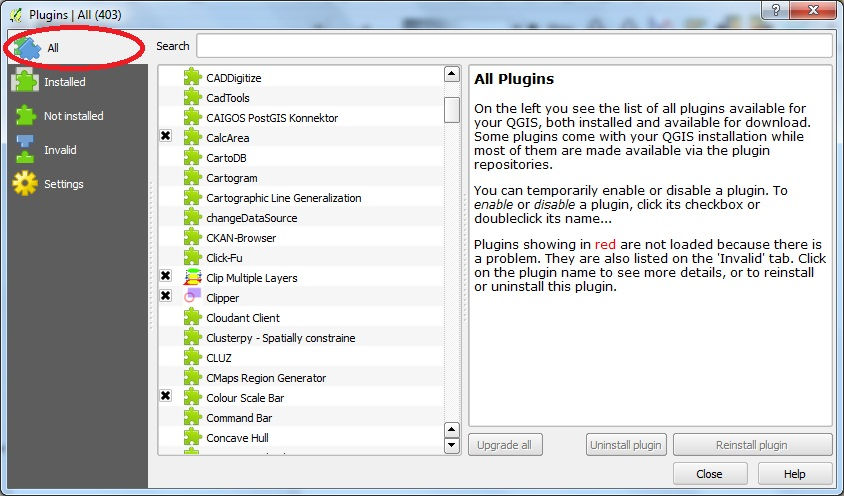Select the CLUZ plugin name

click(219, 358)
